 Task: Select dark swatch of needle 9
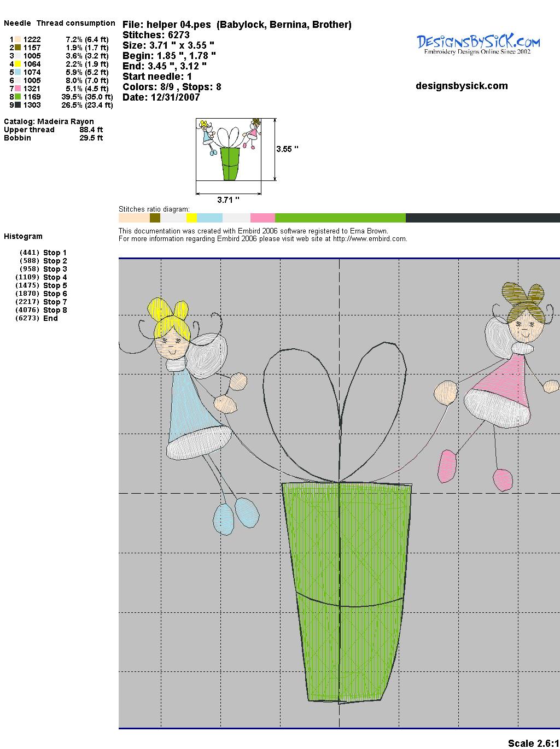[18, 105]
